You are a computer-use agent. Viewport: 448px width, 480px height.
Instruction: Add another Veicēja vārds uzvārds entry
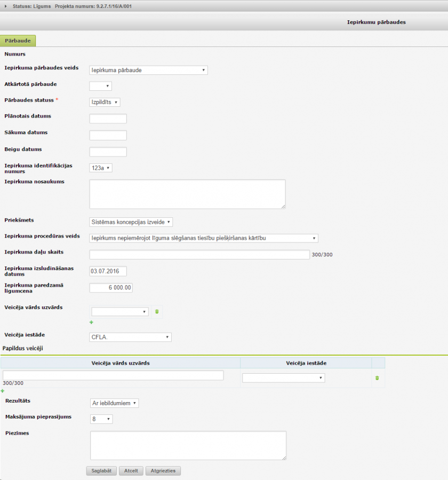pyautogui.click(x=91, y=322)
